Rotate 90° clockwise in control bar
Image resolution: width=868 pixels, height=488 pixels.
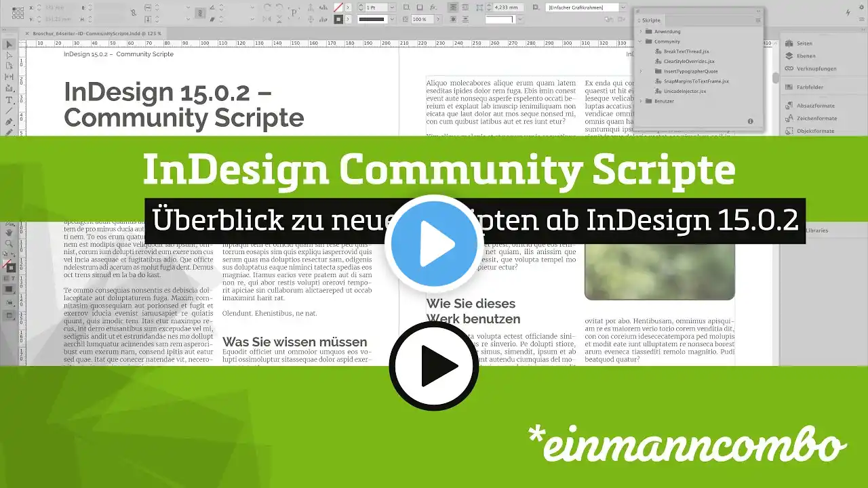(x=267, y=7)
